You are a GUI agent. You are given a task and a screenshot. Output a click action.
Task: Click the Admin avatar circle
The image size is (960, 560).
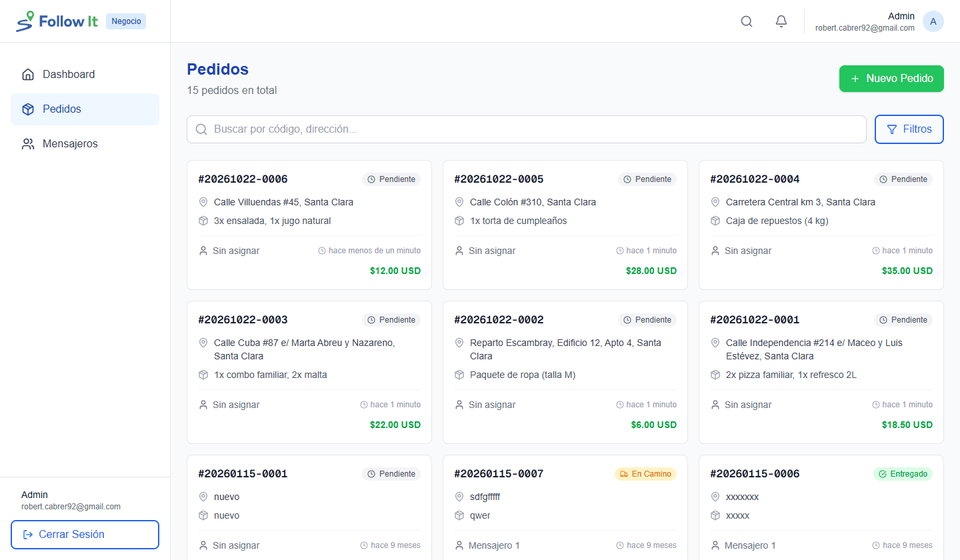point(933,21)
